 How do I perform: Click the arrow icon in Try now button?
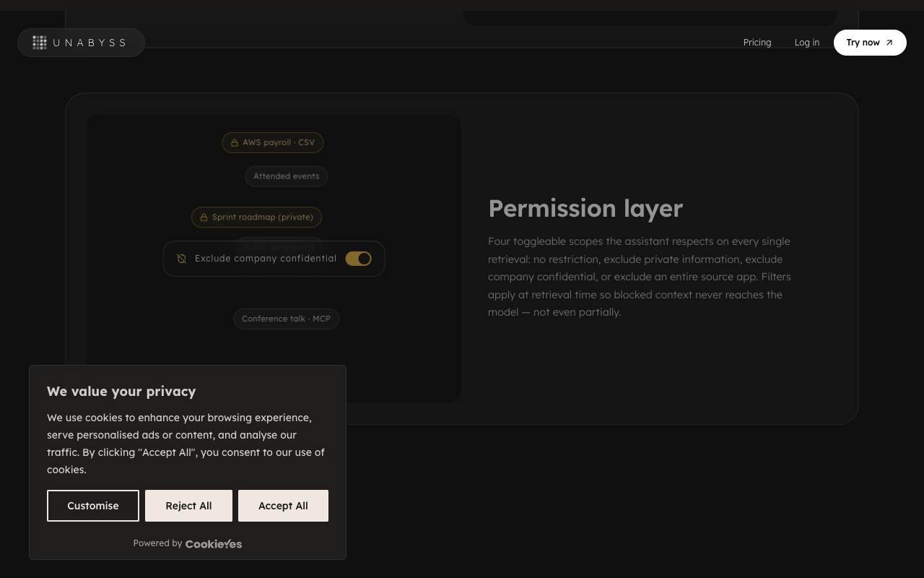click(x=889, y=43)
